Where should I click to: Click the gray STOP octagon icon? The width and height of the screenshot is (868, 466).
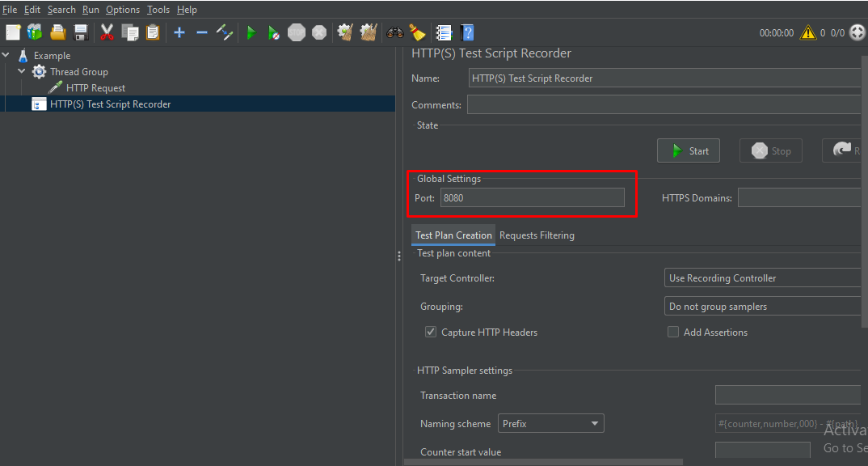click(x=297, y=32)
